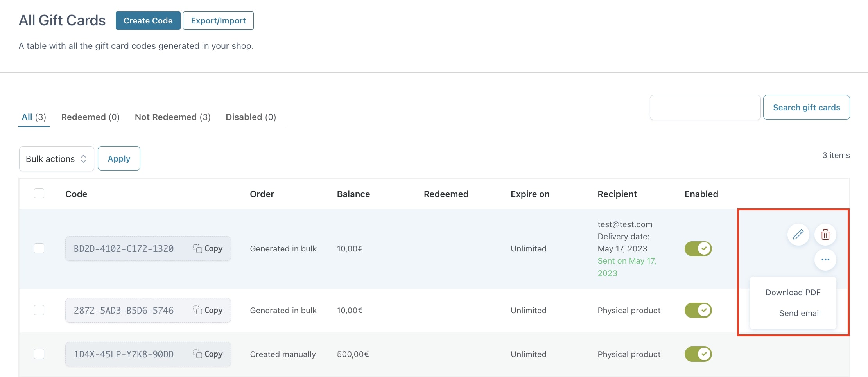Click code text 1D4X-45LP-Y7K8-90DD

(124, 354)
